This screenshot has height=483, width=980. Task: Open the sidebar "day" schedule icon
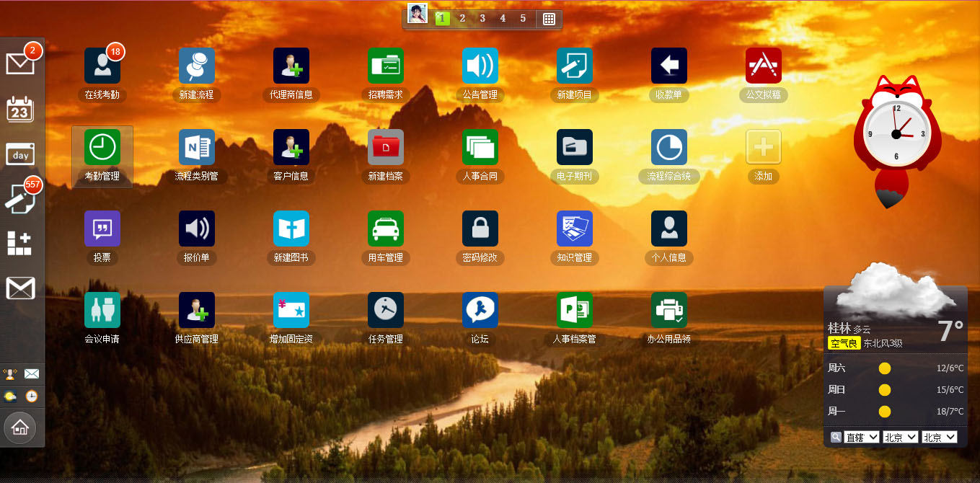pyautogui.click(x=20, y=154)
